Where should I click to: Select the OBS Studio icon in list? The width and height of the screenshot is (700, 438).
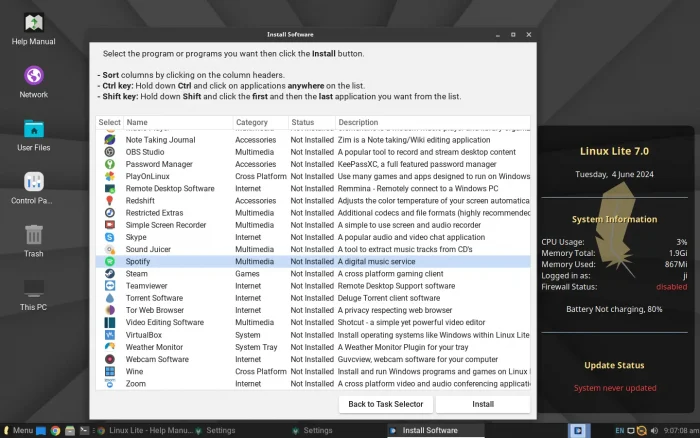click(x=109, y=152)
